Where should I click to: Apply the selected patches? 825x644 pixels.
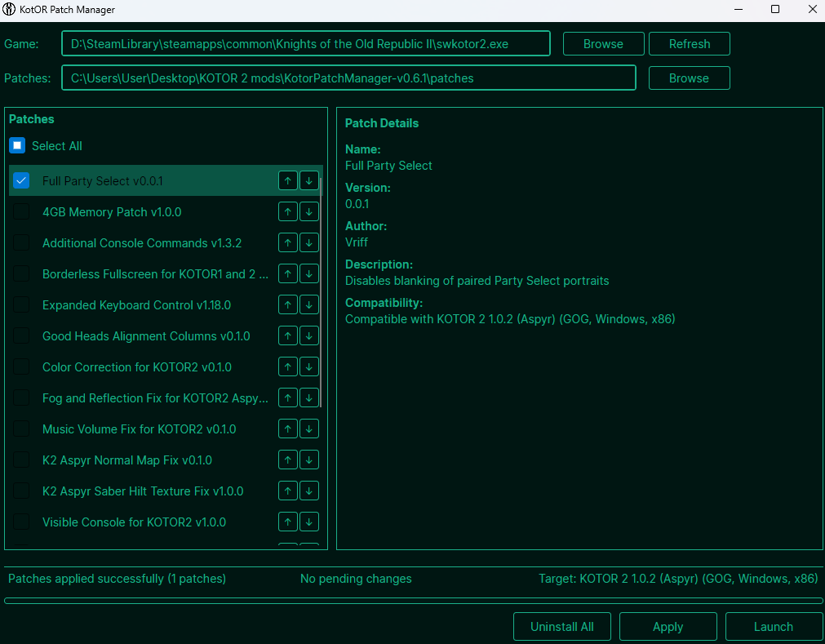(668, 627)
